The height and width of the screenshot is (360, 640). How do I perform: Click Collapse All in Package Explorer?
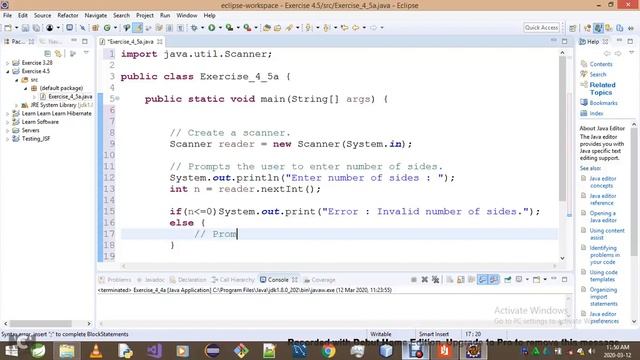[x=48, y=53]
